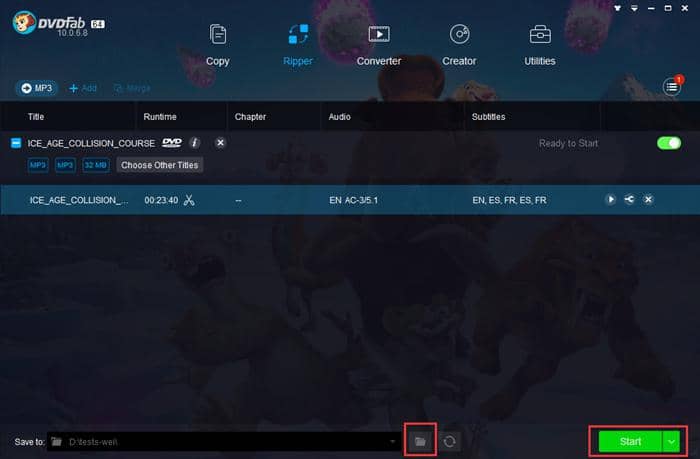Open advanced settings icon on title row
700x459 pixels.
[629, 200]
